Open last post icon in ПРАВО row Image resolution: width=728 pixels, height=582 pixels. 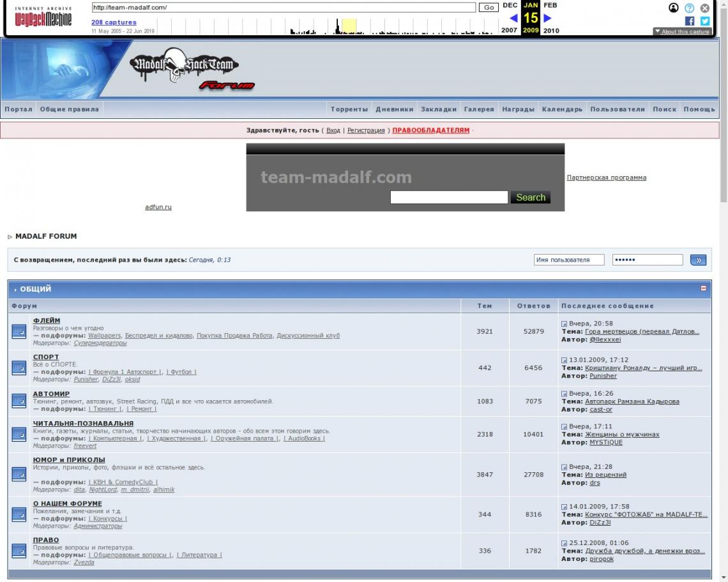point(564,542)
